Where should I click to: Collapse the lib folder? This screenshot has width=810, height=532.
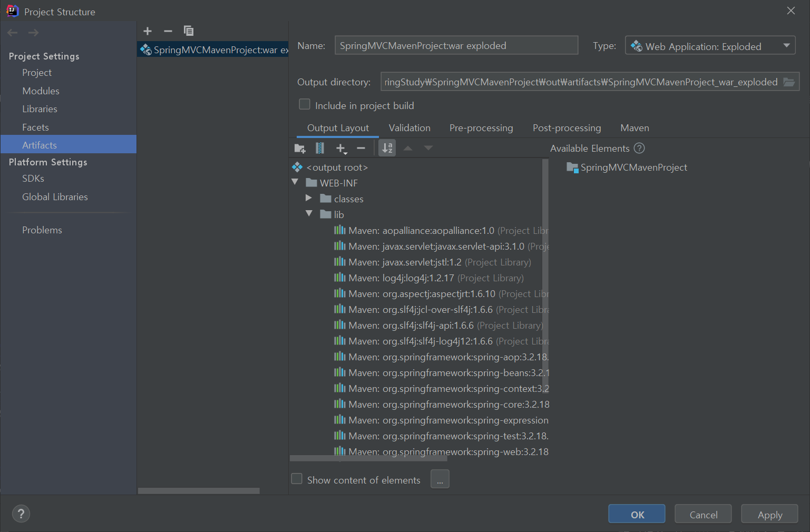(x=309, y=214)
